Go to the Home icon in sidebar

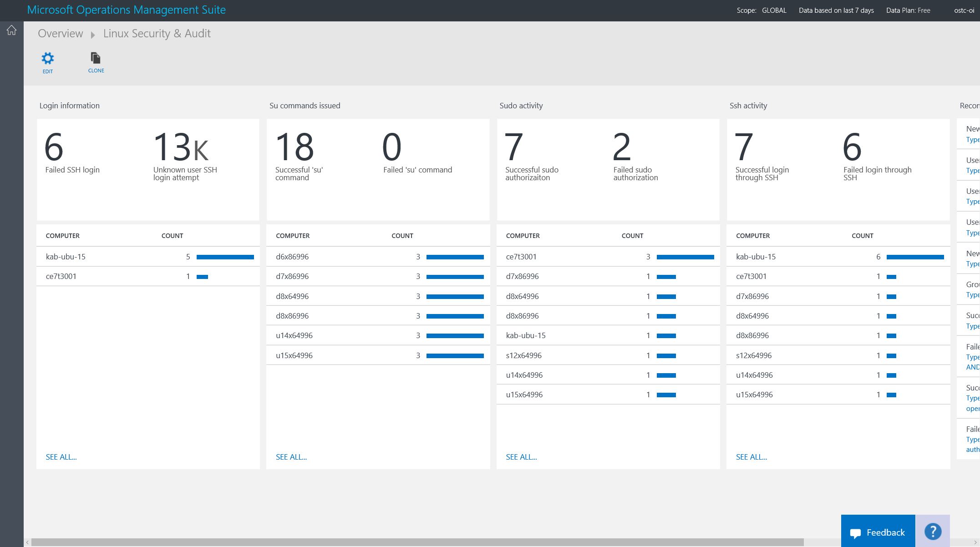(x=11, y=30)
